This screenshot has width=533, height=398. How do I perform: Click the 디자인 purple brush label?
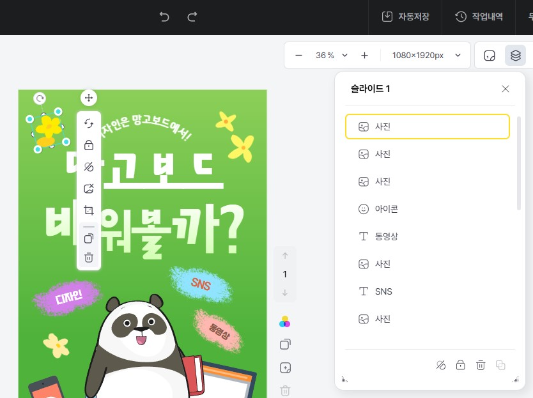68,298
